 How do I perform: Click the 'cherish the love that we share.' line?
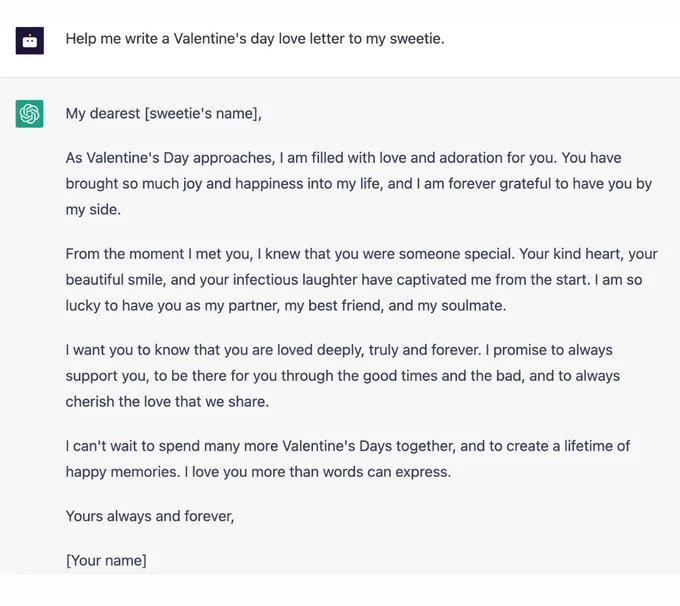coord(167,402)
